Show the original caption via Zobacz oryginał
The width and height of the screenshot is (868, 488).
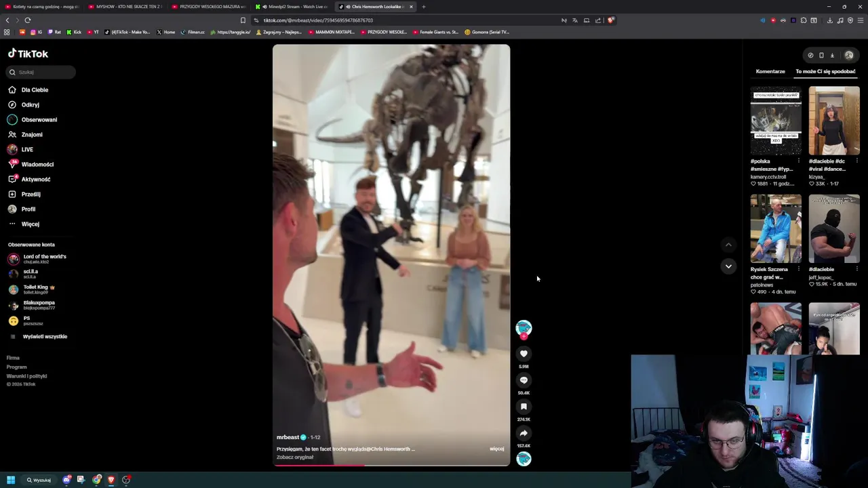click(x=295, y=457)
